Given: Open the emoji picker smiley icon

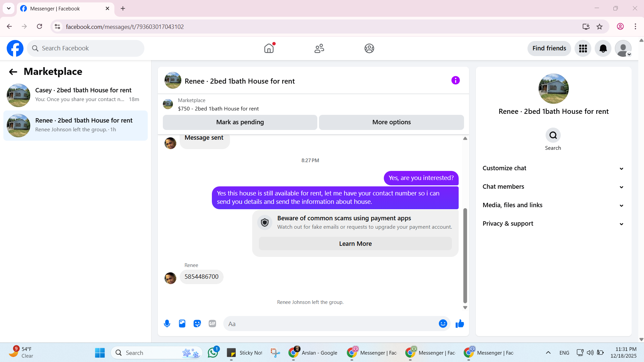Looking at the screenshot, I should coord(443,324).
